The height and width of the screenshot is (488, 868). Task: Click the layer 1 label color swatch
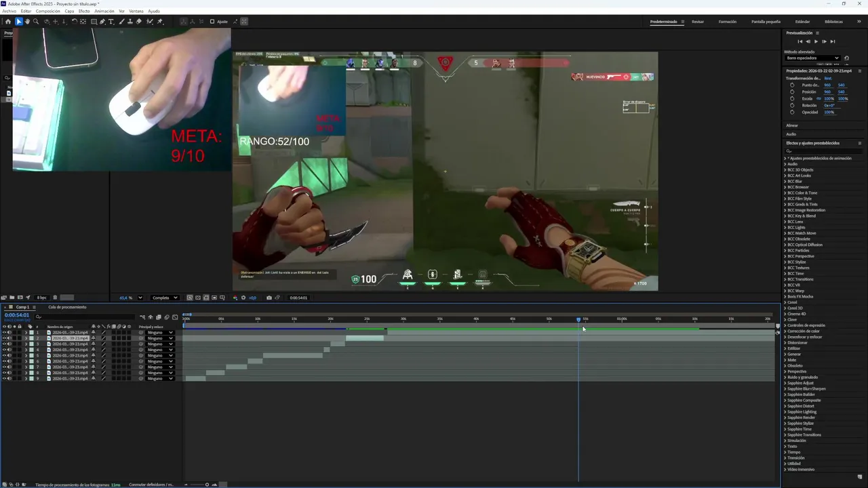tap(31, 333)
